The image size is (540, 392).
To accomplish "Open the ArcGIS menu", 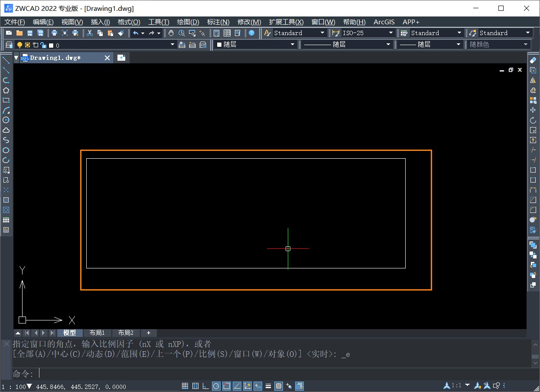I will [x=384, y=22].
